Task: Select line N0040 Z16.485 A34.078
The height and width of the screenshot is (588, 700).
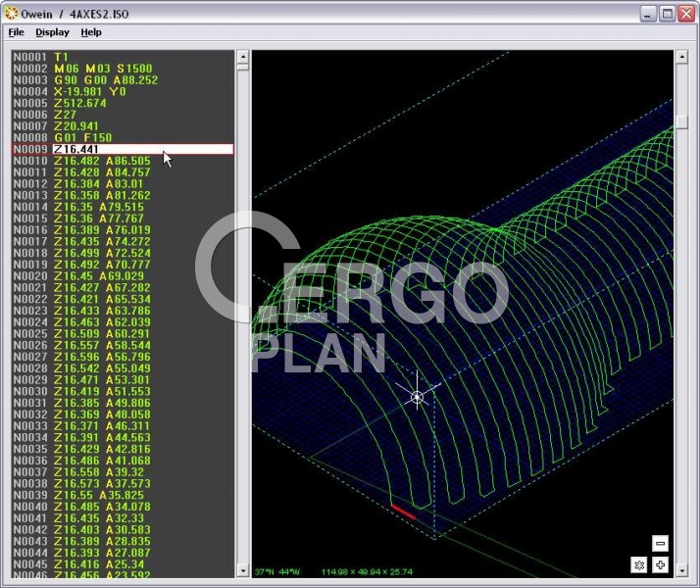Action: point(123,507)
